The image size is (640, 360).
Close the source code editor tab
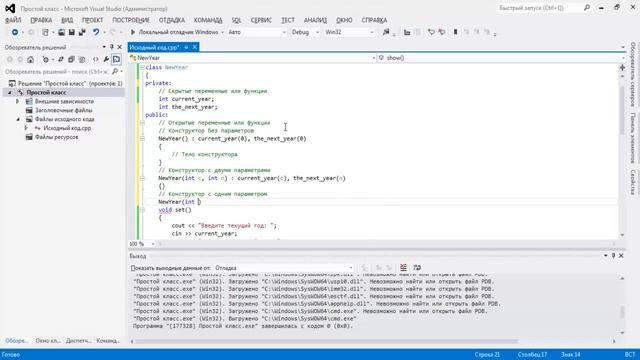click(195, 47)
